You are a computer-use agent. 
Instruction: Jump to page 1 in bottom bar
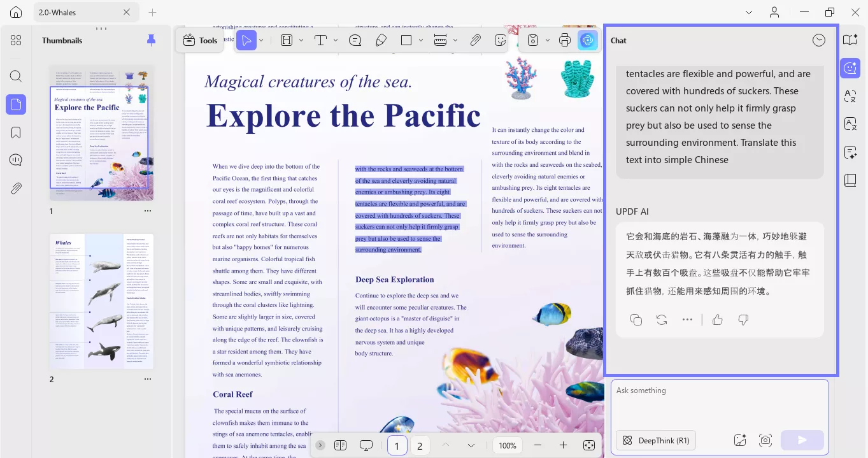tap(397, 446)
